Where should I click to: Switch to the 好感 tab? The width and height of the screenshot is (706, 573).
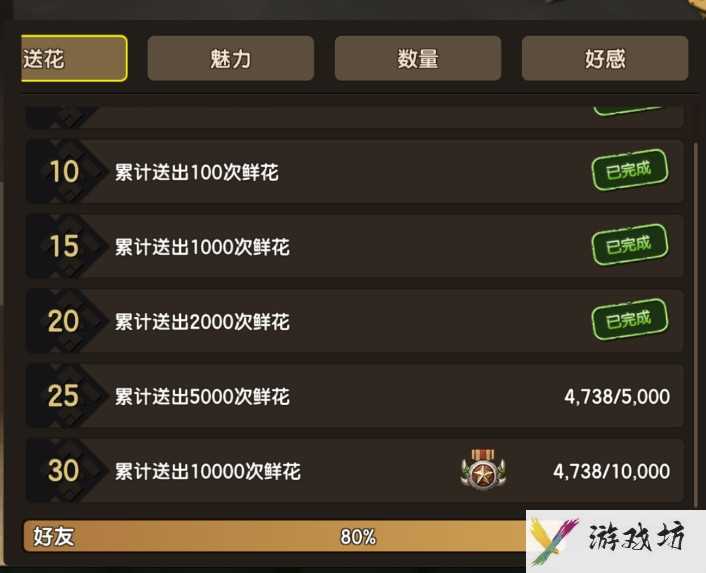605,59
